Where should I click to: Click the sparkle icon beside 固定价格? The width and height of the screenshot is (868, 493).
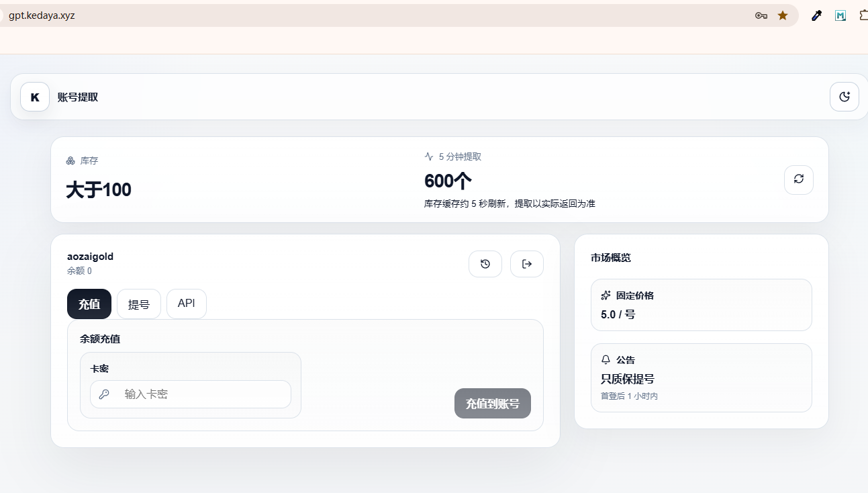pos(606,296)
